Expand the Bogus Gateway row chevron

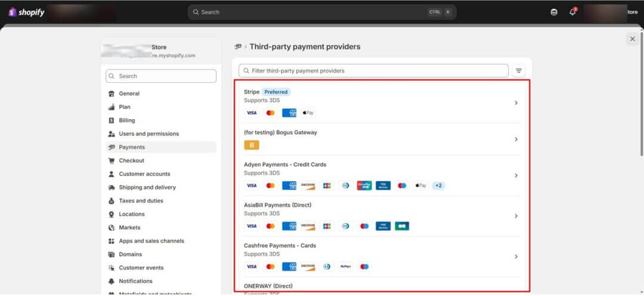point(516,139)
